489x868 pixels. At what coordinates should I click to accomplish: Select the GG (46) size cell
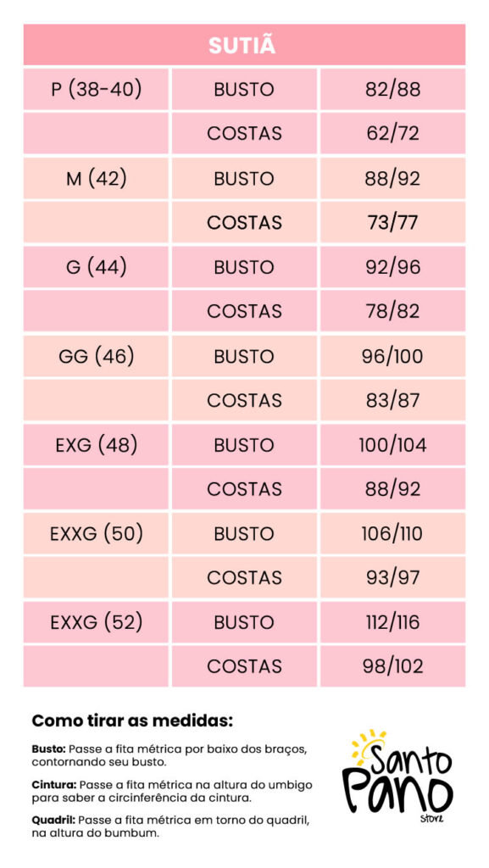pos(96,356)
